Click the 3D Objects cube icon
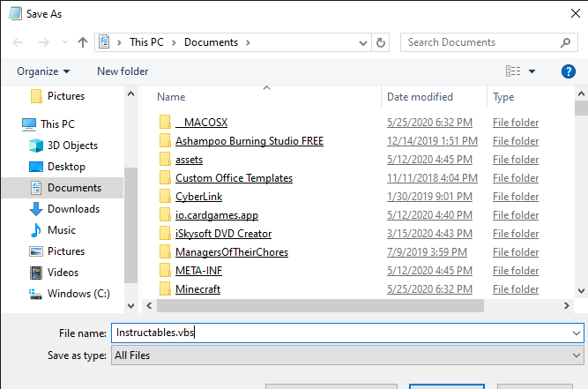The width and height of the screenshot is (588, 389). (36, 146)
